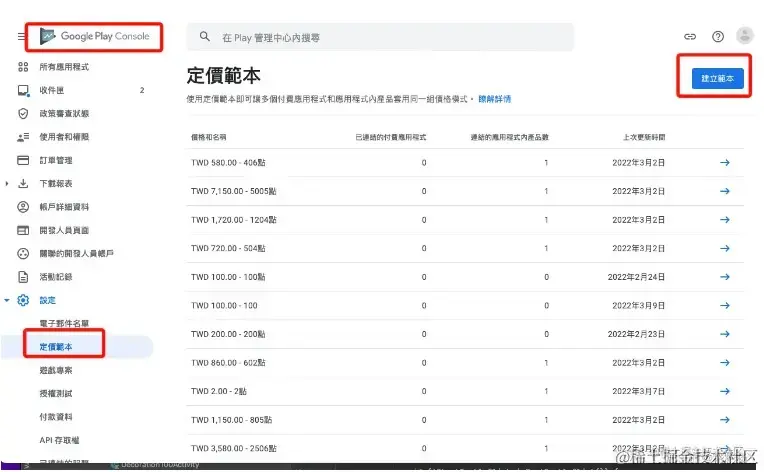Screen dimensions: 764x472
Task: Click date 2022年2月24日 in table
Action: pyautogui.click(x=636, y=277)
